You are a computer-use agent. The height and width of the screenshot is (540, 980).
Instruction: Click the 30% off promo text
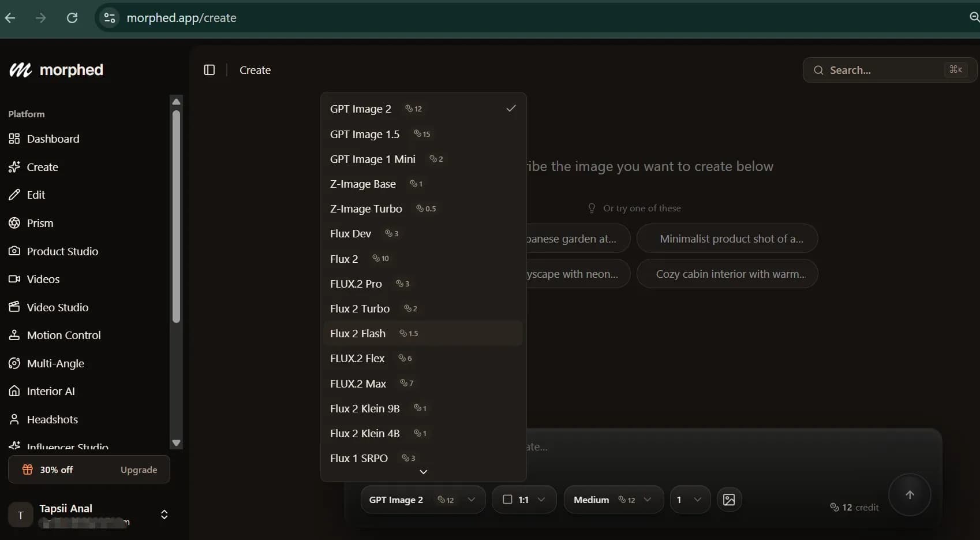coord(56,470)
